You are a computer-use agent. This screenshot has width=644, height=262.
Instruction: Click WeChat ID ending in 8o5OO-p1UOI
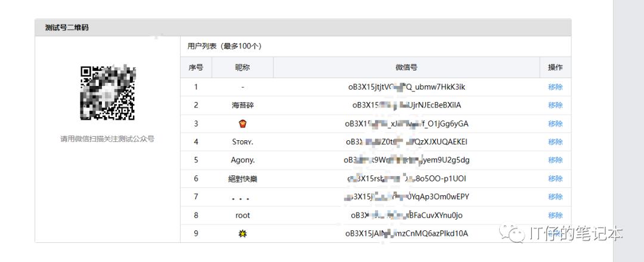tap(407, 178)
